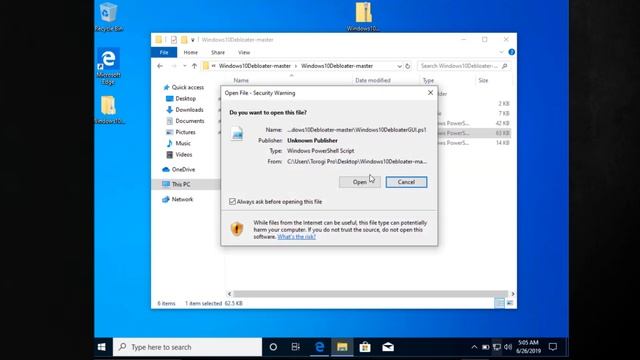Switch to Details view layout icon
The height and width of the screenshot is (360, 640).
499,303
